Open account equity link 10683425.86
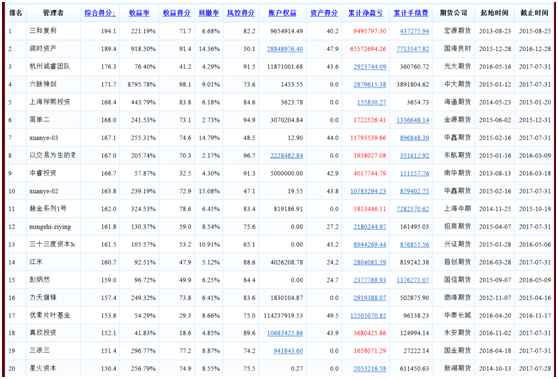Image resolution: width=558 pixels, height=379 pixels. click(x=285, y=333)
